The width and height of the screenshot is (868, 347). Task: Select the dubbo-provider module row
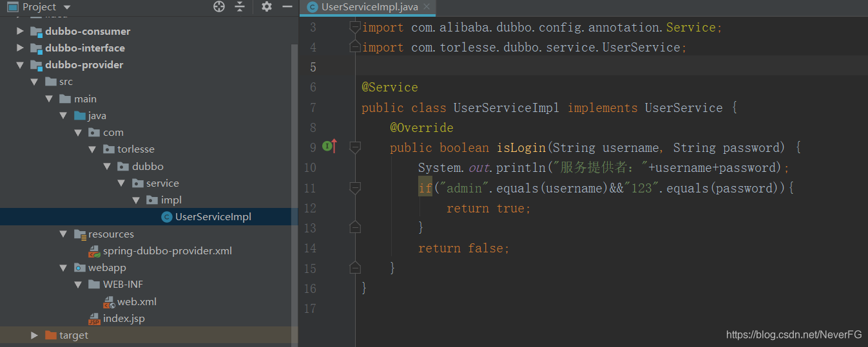[145, 65]
